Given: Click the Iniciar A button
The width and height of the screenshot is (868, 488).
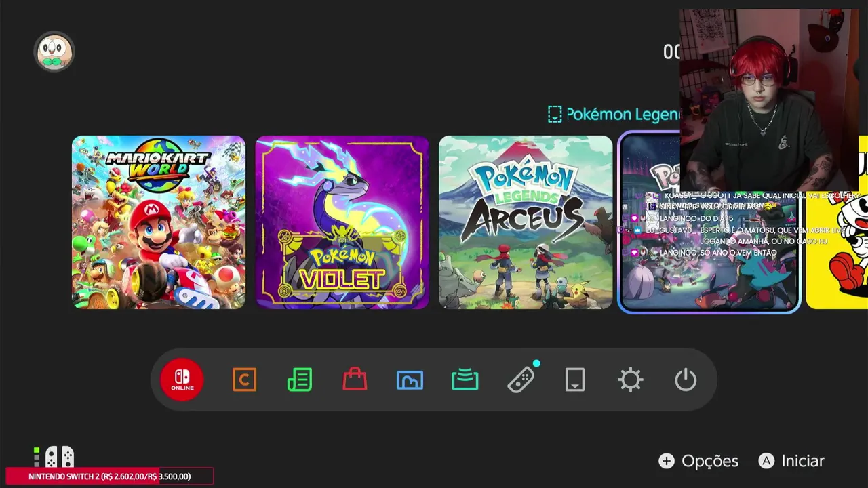Looking at the screenshot, I should pyautogui.click(x=791, y=461).
